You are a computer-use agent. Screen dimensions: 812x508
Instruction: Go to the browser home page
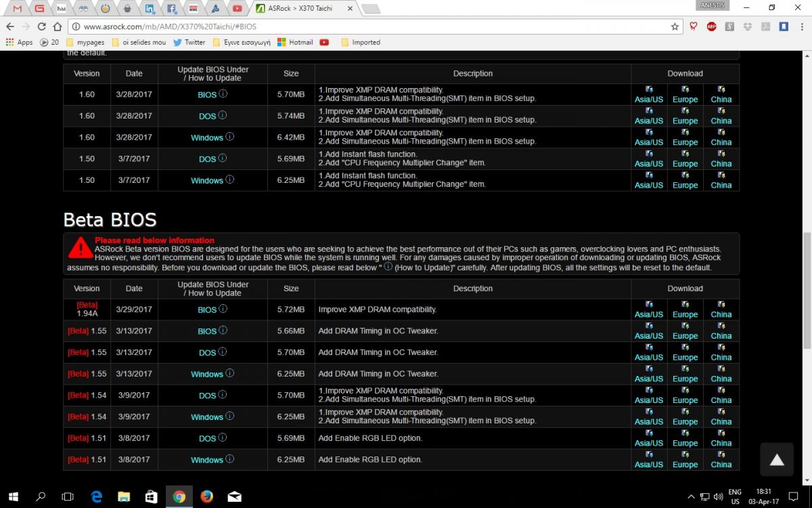57,26
